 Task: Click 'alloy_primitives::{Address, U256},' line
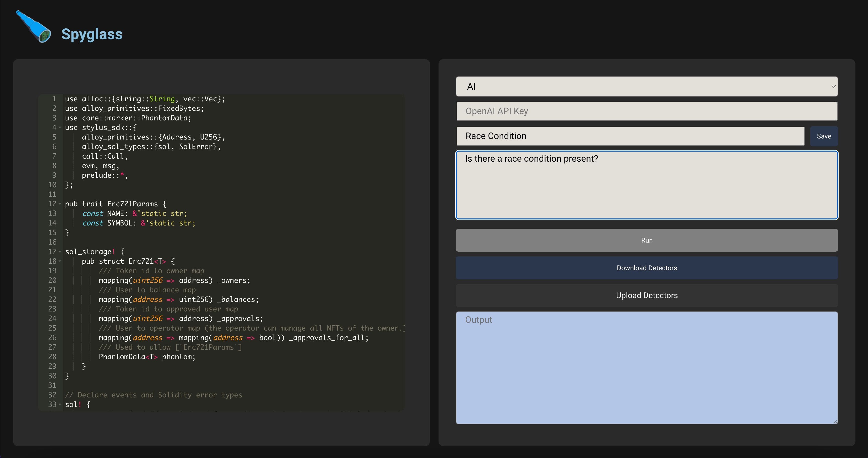153,137
